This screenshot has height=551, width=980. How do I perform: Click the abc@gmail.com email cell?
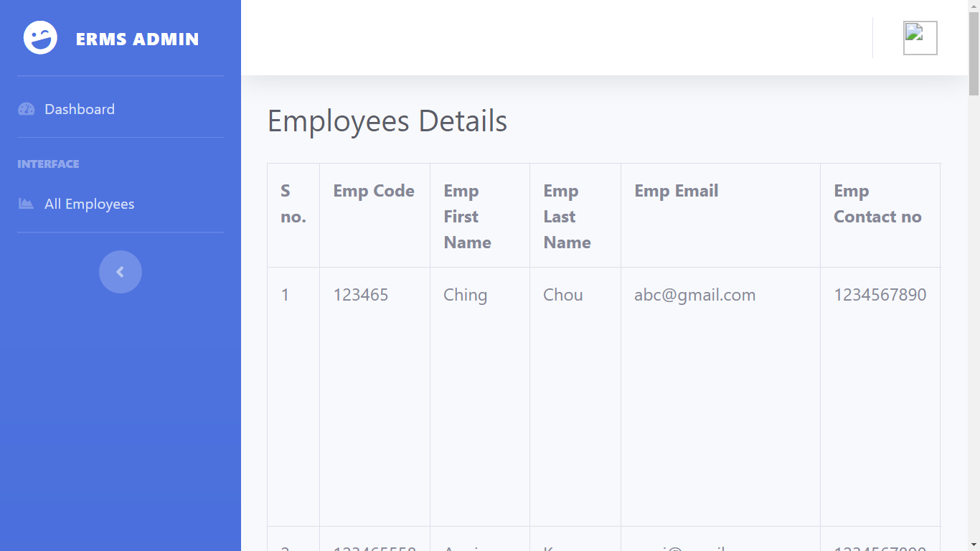point(694,294)
